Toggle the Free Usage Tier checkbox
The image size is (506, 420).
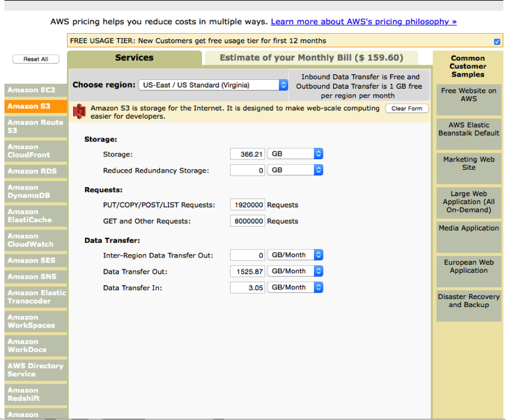pos(497,42)
